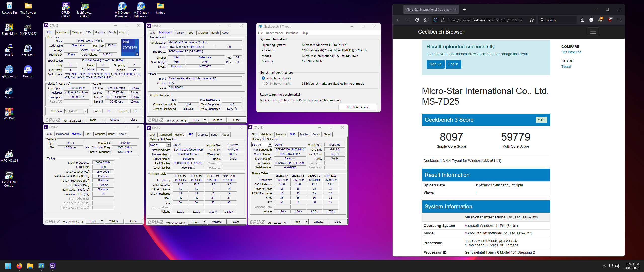Open Set Baseline link

pos(571,52)
